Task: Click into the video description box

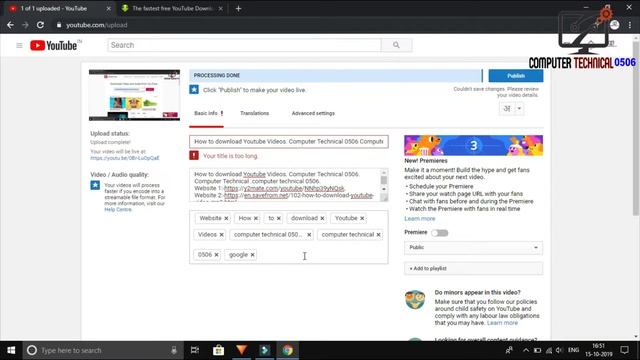Action: (x=285, y=185)
